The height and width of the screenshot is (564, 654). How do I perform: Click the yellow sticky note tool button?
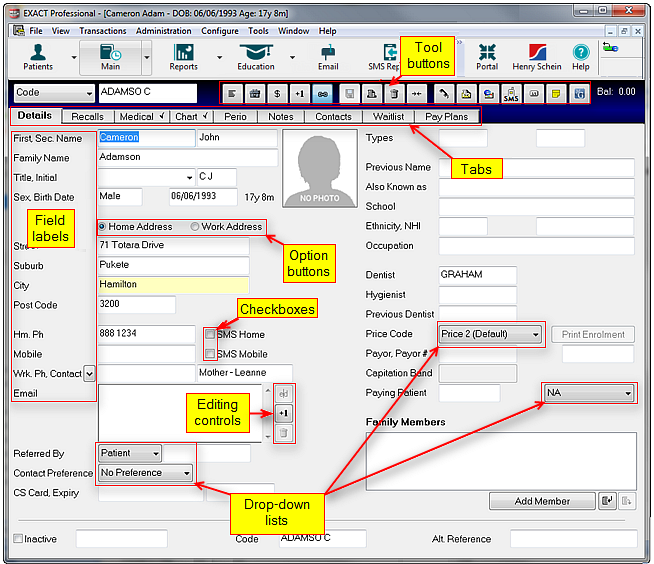[x=556, y=94]
